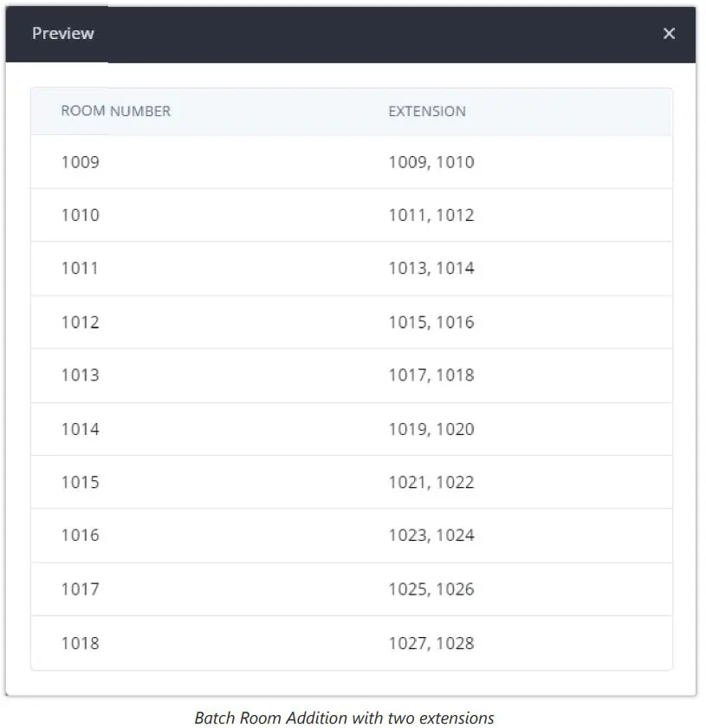Click extensions 1017, 1018 cell

[x=431, y=375]
